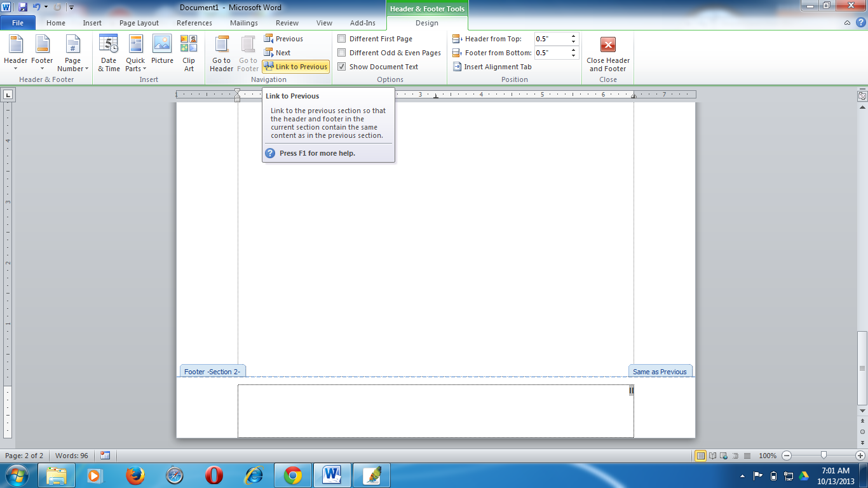The width and height of the screenshot is (868, 488).
Task: Insert Clip Art
Action: coord(189,53)
